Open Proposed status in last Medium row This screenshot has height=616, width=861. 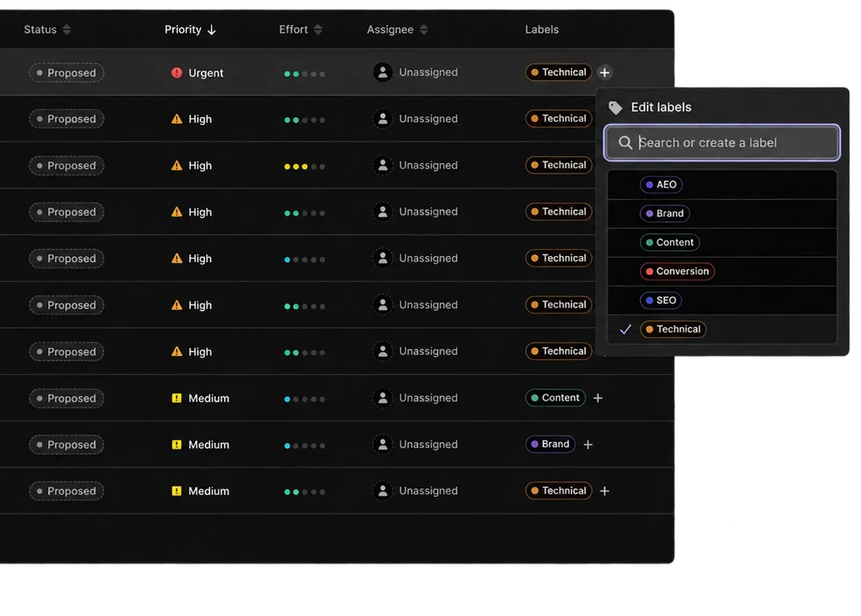pyautogui.click(x=66, y=491)
